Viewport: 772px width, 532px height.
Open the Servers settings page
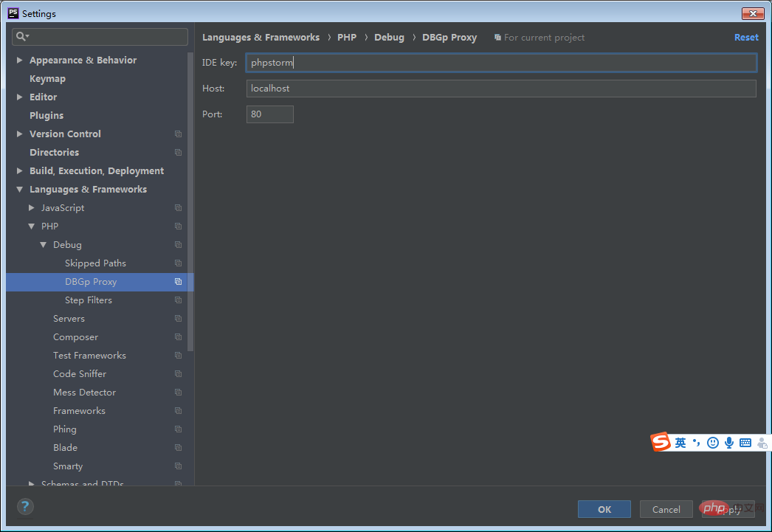[69, 319]
